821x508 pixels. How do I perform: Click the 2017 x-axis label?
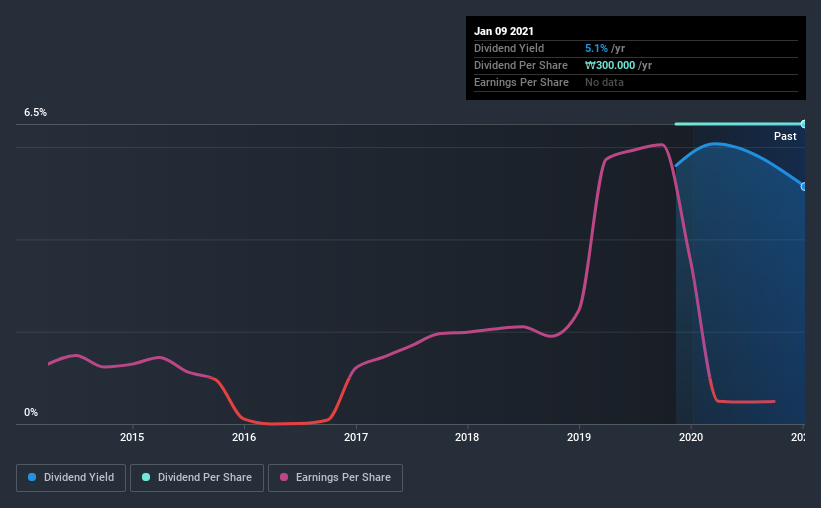356,437
